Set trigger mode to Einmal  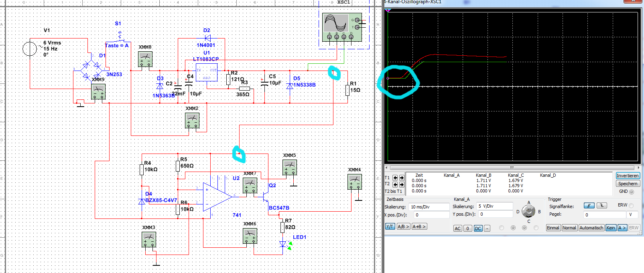(x=553, y=228)
